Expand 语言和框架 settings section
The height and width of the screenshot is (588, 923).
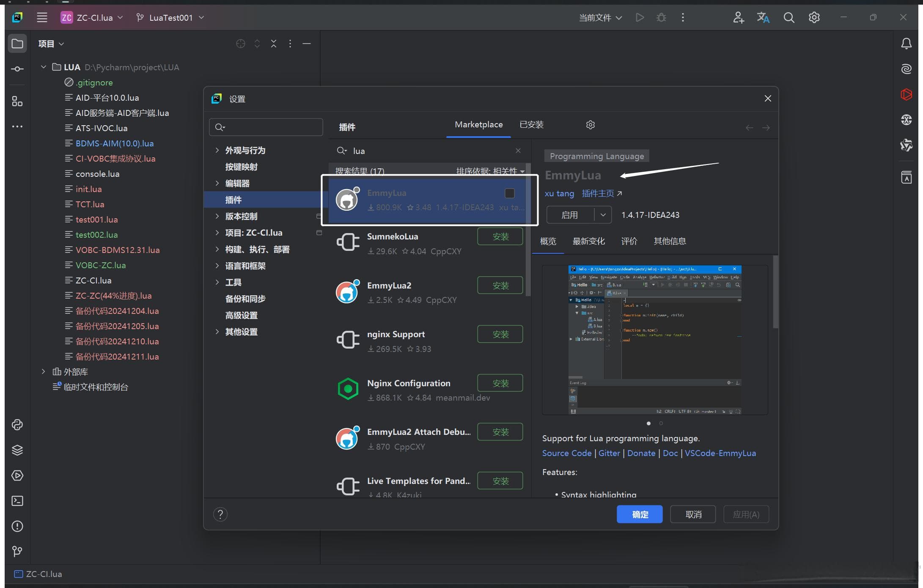pos(217,266)
